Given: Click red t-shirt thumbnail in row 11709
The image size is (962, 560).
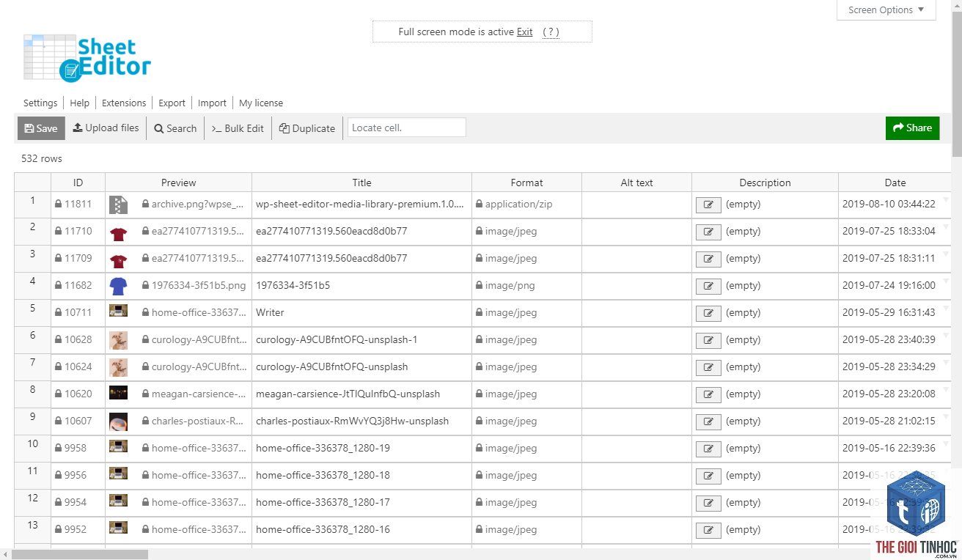Looking at the screenshot, I should [118, 262].
